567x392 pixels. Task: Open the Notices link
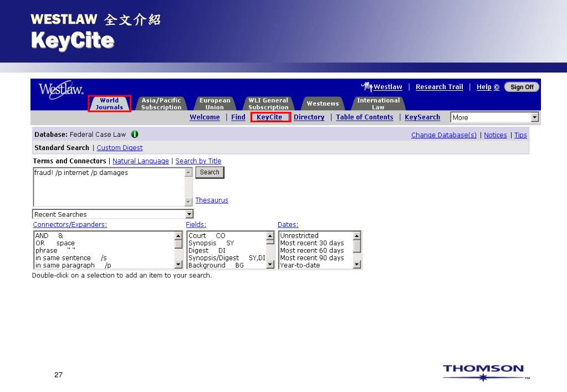click(496, 135)
